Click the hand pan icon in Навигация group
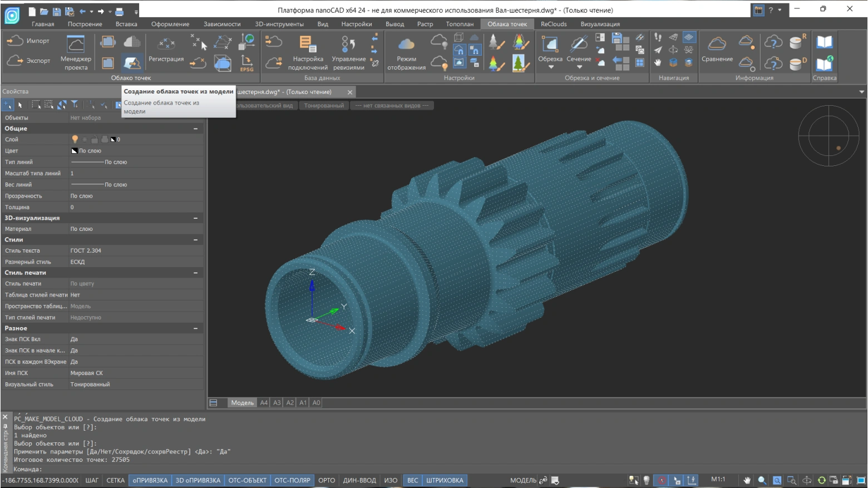The height and width of the screenshot is (488, 868). [658, 63]
